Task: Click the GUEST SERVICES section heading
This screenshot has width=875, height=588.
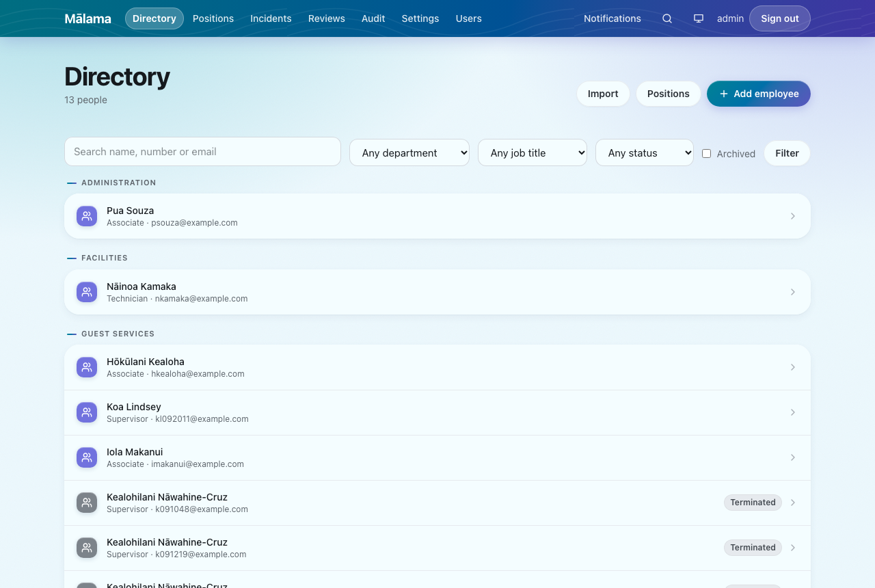Action: pos(118,334)
